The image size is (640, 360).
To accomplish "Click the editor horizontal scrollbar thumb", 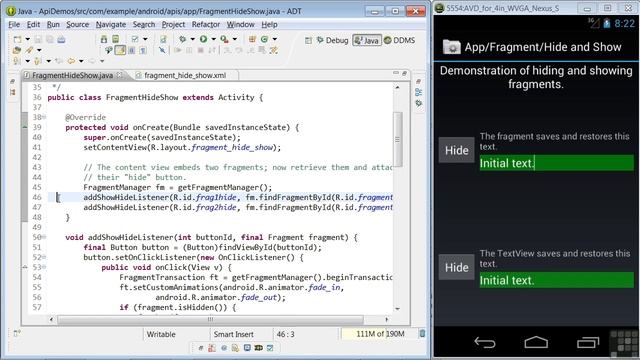I will point(210,319).
